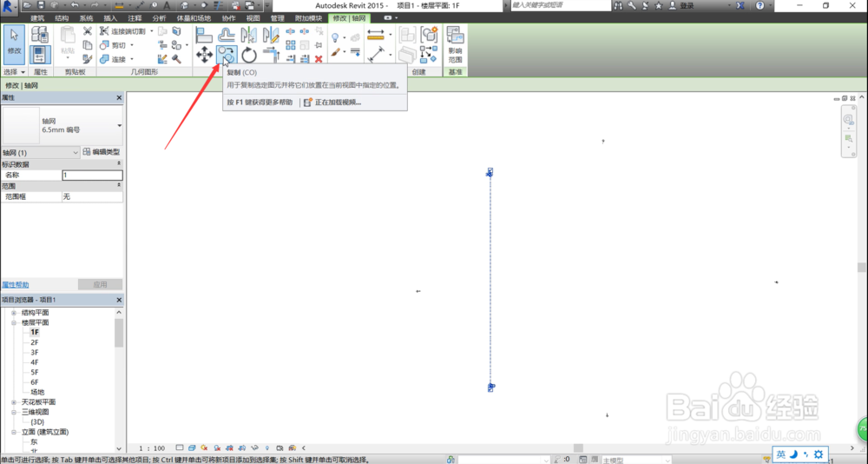The image size is (868, 464).
Task: Click the 名称 value input field
Action: 92,175
